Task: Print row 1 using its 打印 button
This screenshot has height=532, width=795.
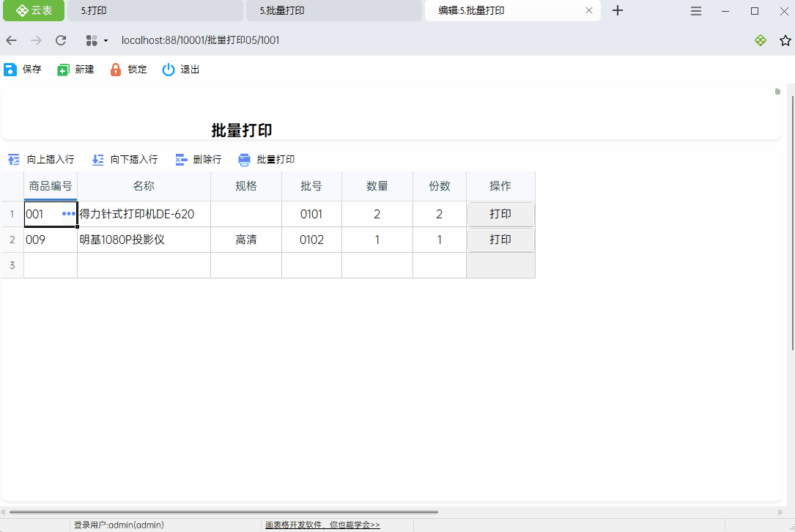Action: point(500,214)
